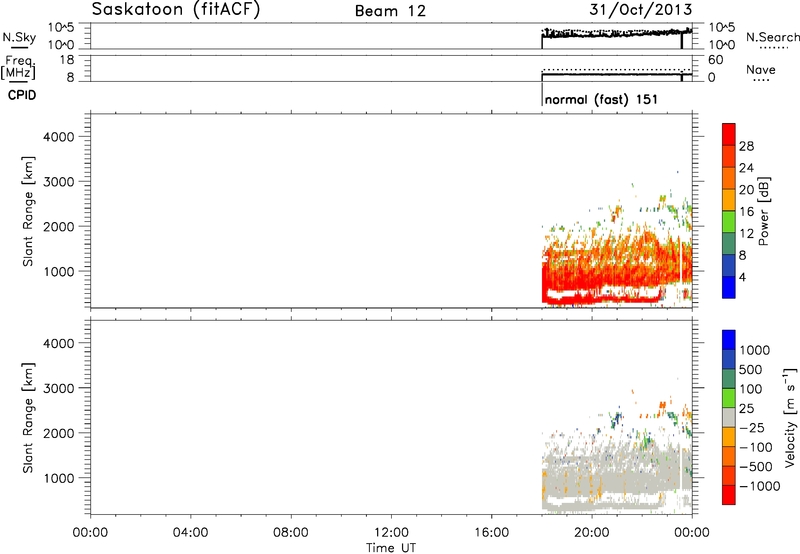800x554 pixels.
Task: Click the gray band in velocity color bar
Action: coord(729,417)
